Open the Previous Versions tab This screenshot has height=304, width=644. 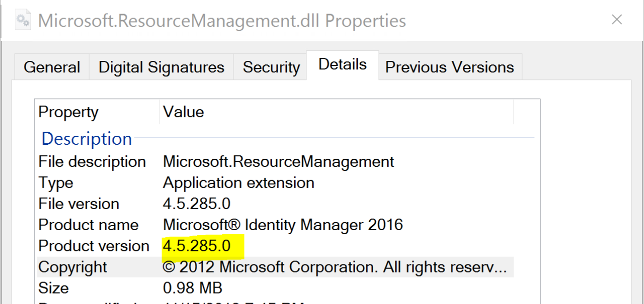[x=449, y=66]
